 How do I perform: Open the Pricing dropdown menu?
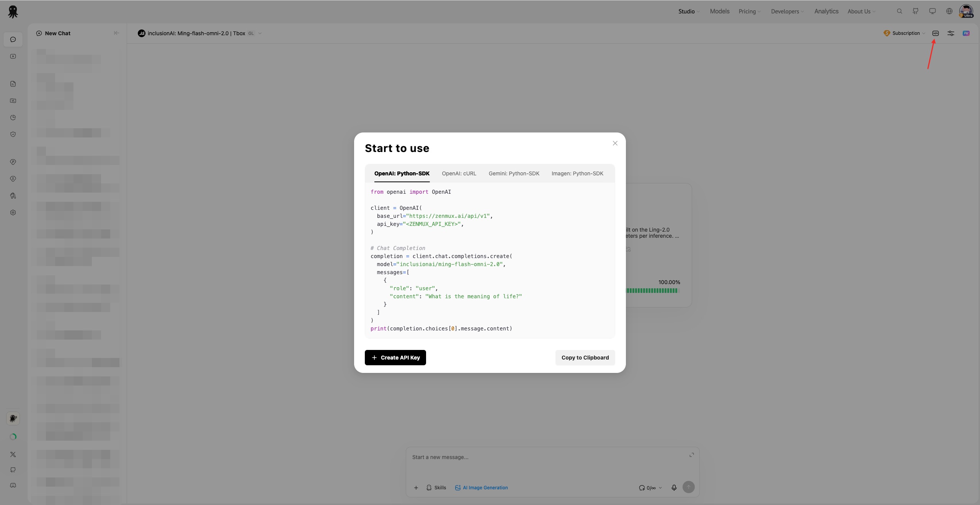pos(750,11)
